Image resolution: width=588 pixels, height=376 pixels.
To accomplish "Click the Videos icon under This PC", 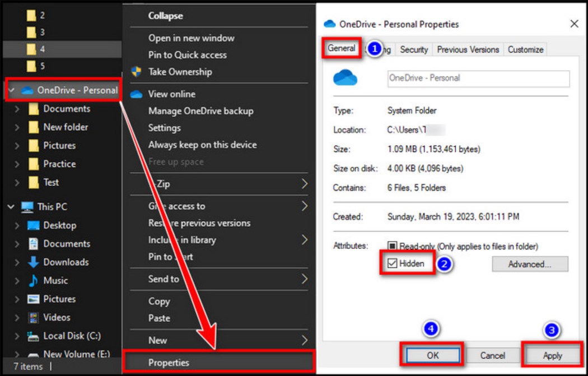I will click(x=34, y=318).
